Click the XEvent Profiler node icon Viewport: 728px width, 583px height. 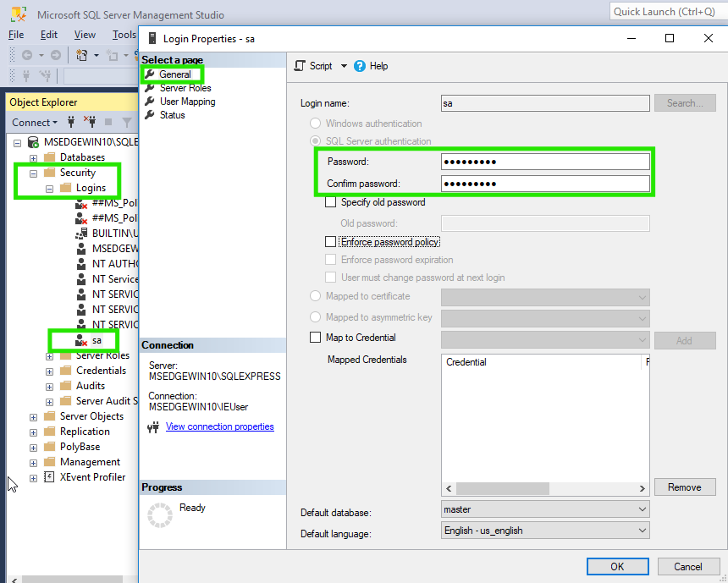(47, 476)
